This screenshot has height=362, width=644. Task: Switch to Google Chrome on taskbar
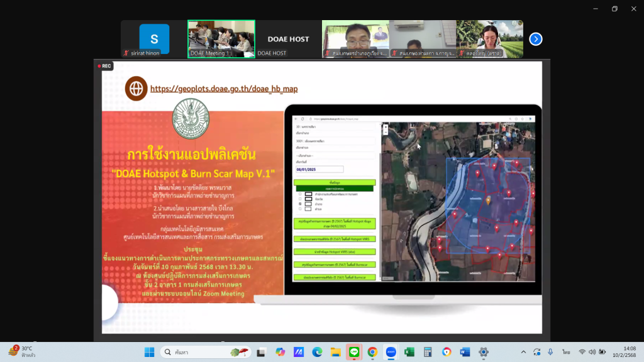pyautogui.click(x=372, y=352)
